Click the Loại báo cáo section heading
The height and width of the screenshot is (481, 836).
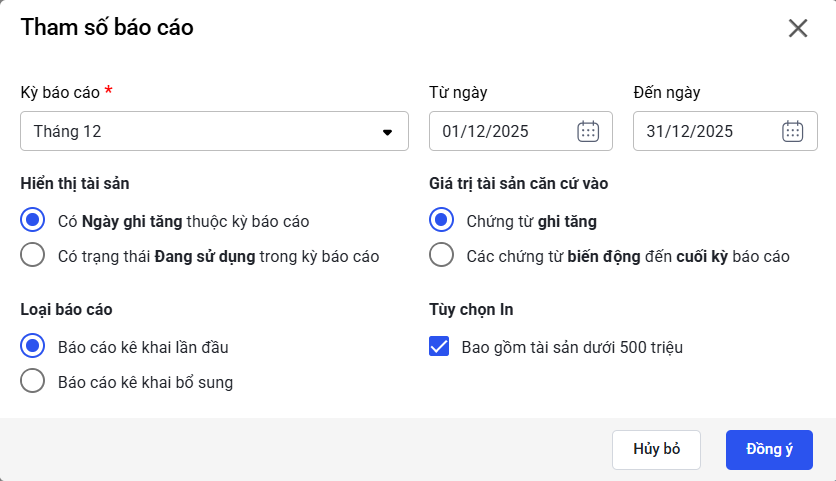coord(73,309)
